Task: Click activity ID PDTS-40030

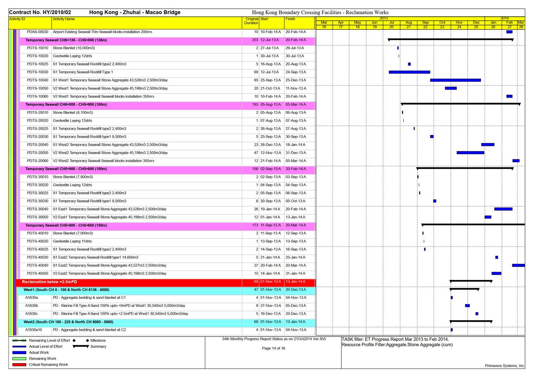Action: pyautogui.click(x=38, y=257)
